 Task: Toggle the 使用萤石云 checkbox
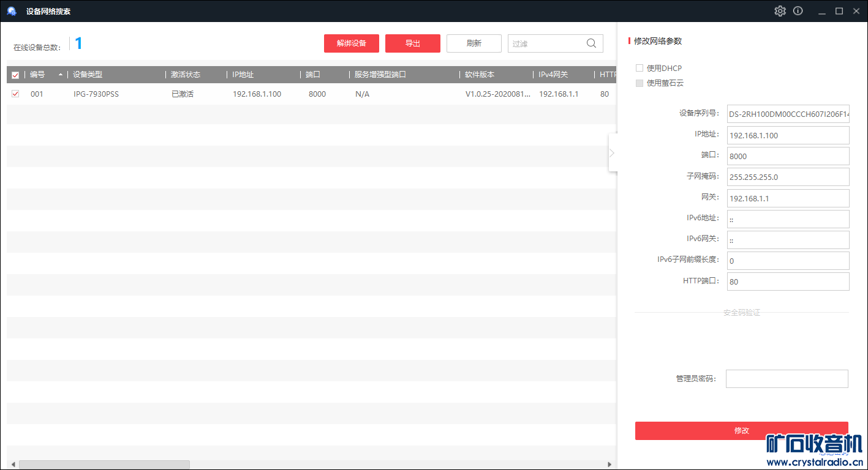640,83
